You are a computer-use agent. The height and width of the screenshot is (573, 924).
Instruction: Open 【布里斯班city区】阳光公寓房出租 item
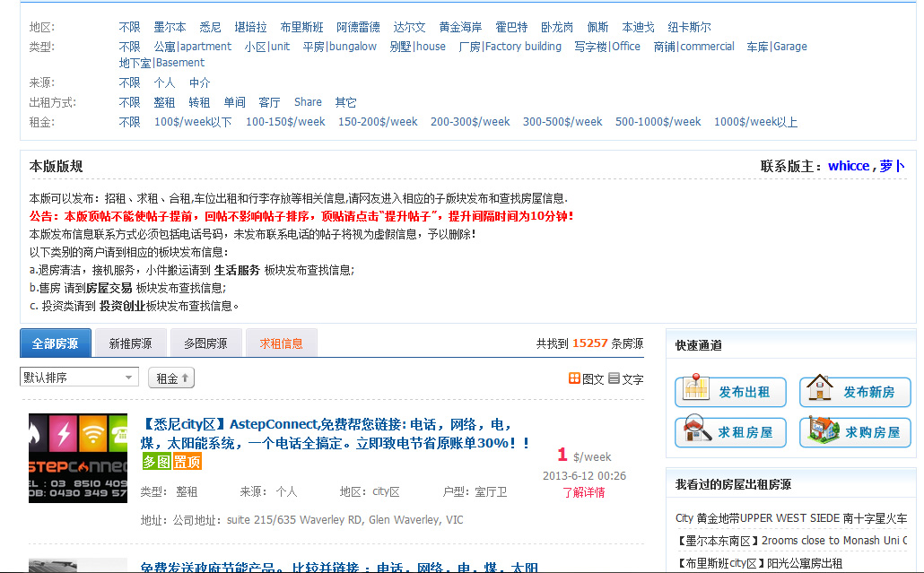[x=760, y=563]
